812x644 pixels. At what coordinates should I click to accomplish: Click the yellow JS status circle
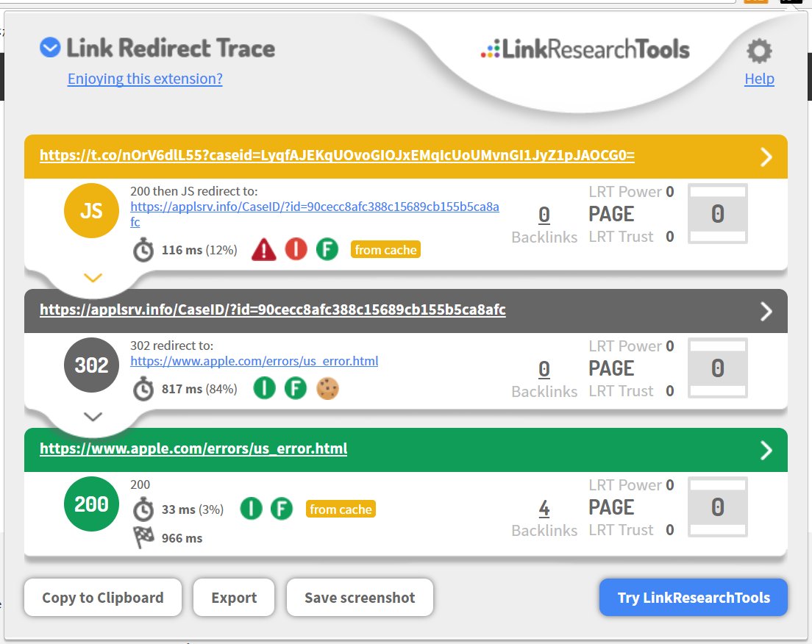pos(91,211)
